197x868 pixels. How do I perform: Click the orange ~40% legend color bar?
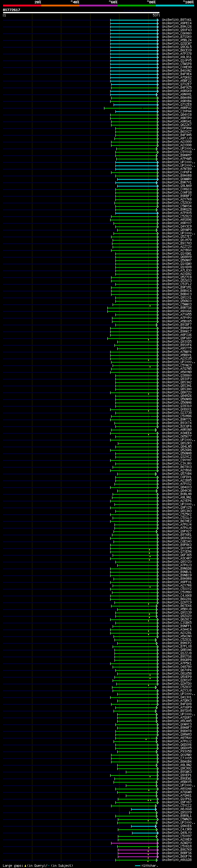(60, 6)
